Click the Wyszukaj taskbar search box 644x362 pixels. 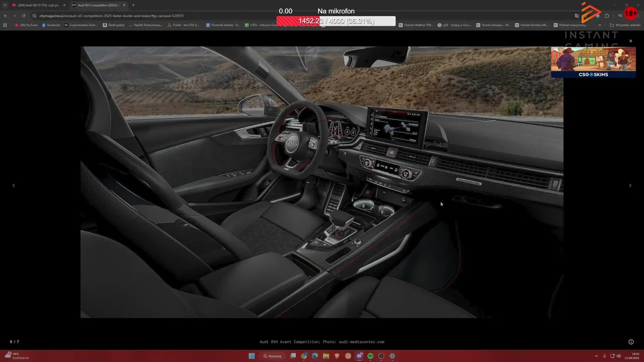pos(272,356)
